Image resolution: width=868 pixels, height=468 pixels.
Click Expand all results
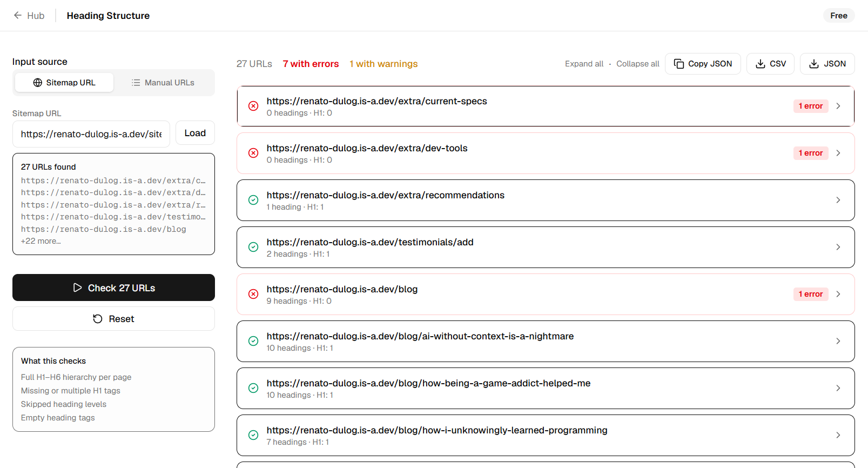pos(584,64)
